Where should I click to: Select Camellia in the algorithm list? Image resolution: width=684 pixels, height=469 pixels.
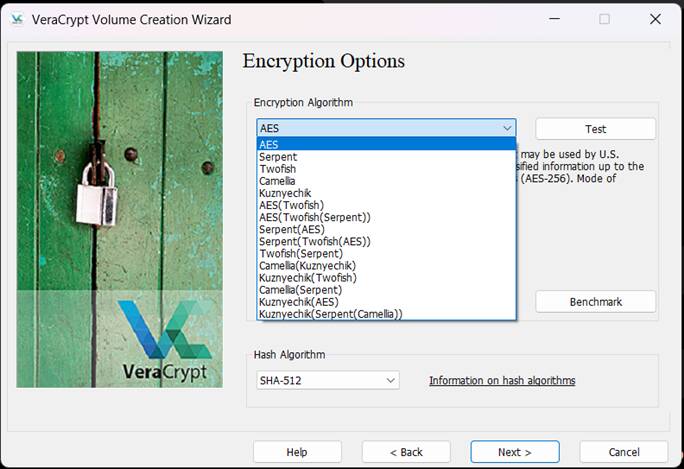pos(386,181)
